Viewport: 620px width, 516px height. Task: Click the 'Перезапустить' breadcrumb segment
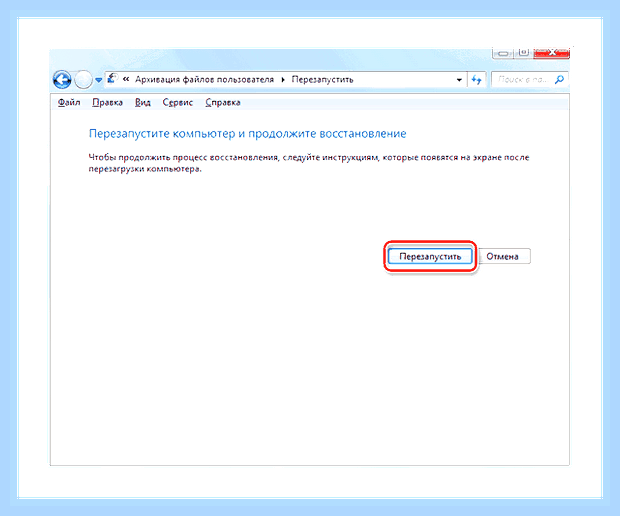click(322, 79)
